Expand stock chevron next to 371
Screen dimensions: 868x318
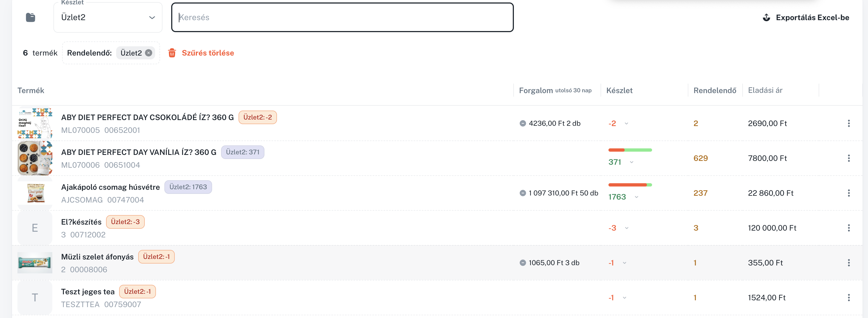tap(631, 162)
